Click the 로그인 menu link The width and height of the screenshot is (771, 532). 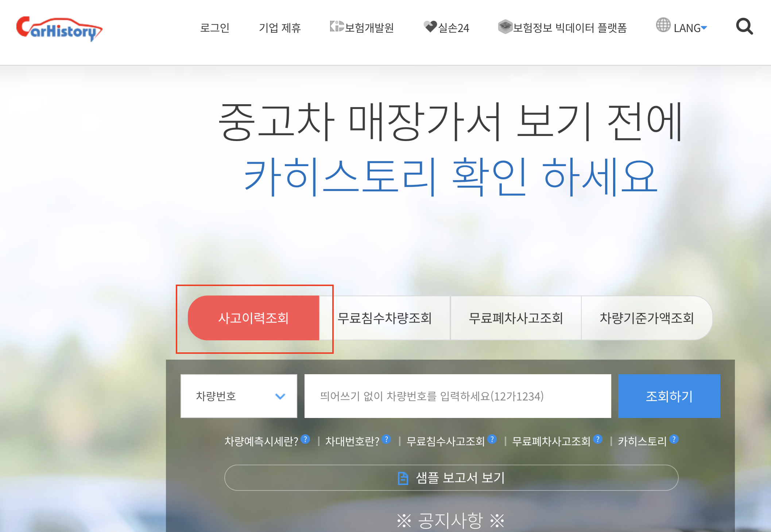pyautogui.click(x=214, y=28)
